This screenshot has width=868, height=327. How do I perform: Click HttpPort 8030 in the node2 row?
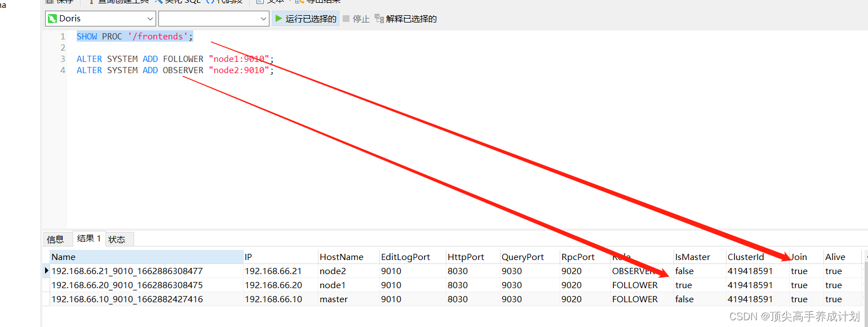coord(473,271)
